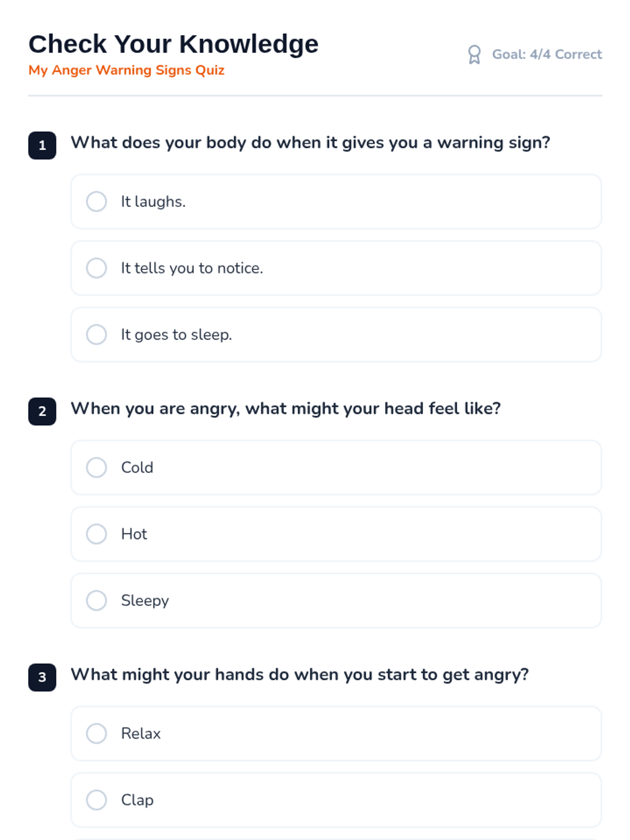Click the 'Goal: 4/4 Correct' label
Image resolution: width=630 pixels, height=840 pixels.
(547, 55)
